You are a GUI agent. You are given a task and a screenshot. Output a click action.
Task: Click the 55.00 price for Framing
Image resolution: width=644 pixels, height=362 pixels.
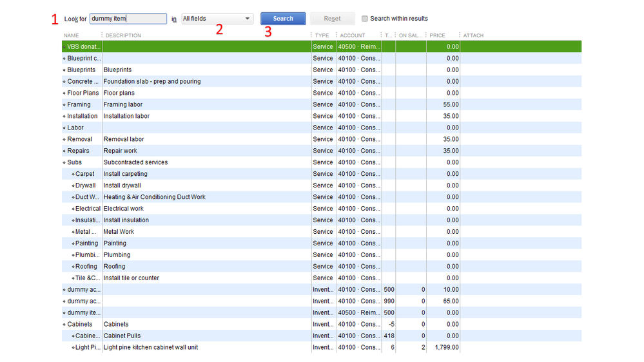(451, 104)
